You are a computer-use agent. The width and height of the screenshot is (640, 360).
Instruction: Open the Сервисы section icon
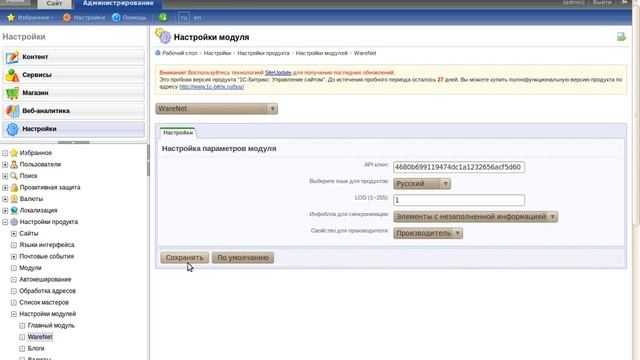click(x=12, y=75)
